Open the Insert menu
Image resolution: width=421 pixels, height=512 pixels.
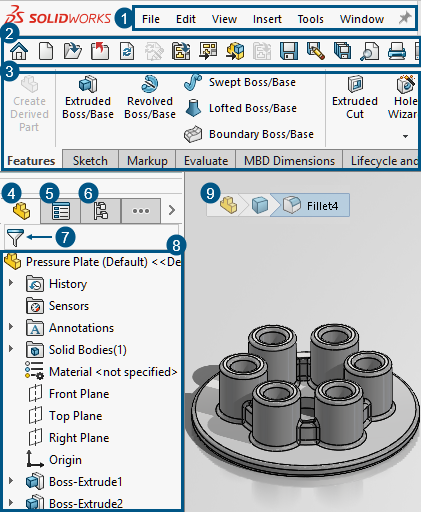click(267, 19)
